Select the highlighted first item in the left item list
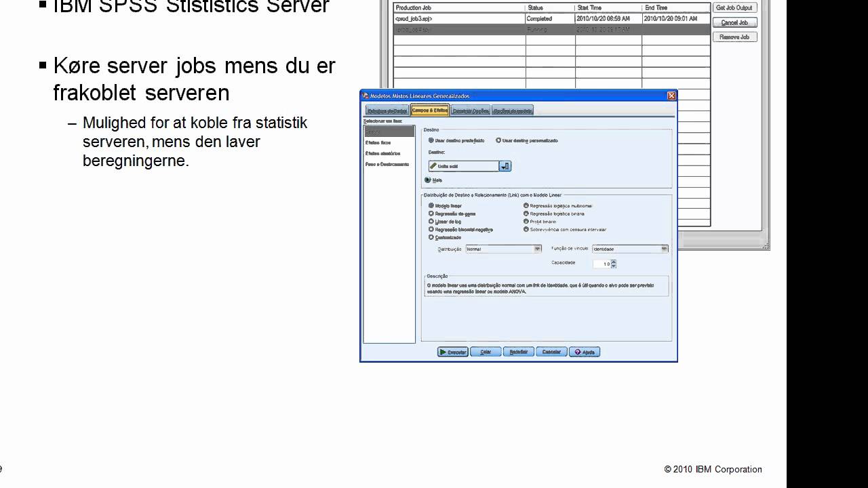This screenshot has width=868, height=488. pyautogui.click(x=389, y=131)
